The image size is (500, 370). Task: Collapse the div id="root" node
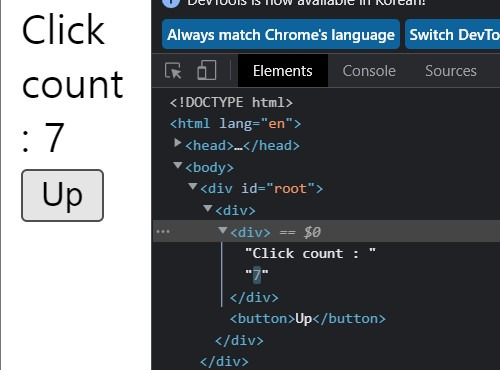[x=193, y=187]
